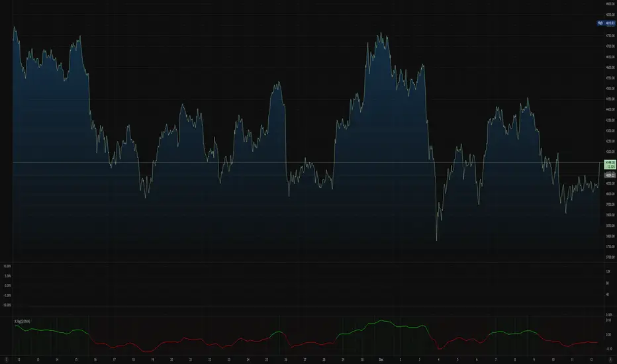Click the 16 date label on the time axis
617x364 pixels.
pyautogui.click(x=95, y=359)
